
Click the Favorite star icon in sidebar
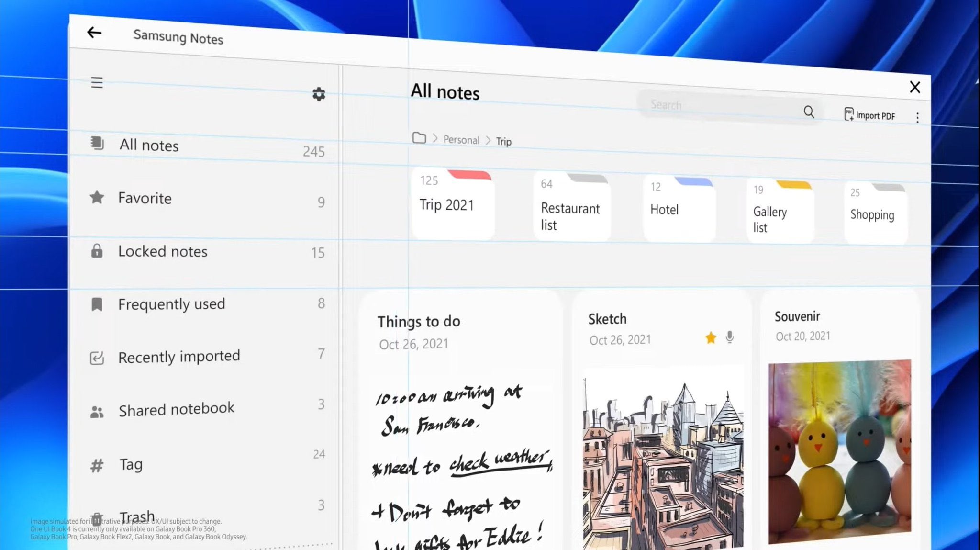click(x=97, y=197)
